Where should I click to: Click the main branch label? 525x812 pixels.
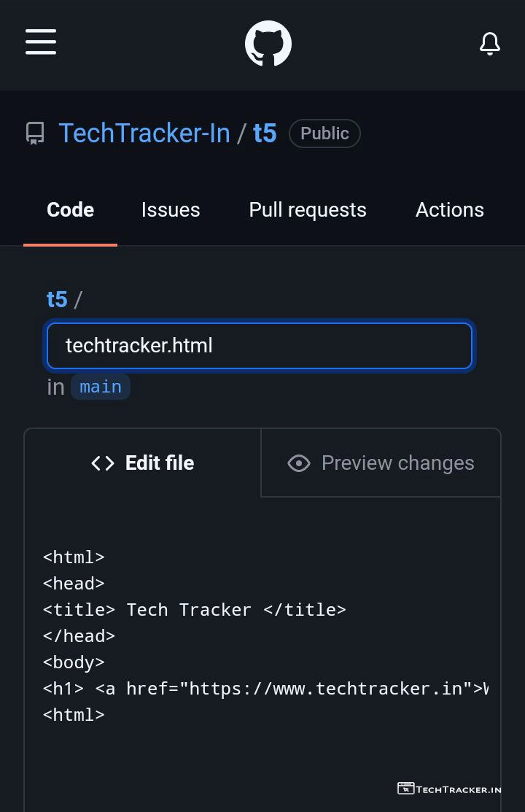(101, 387)
